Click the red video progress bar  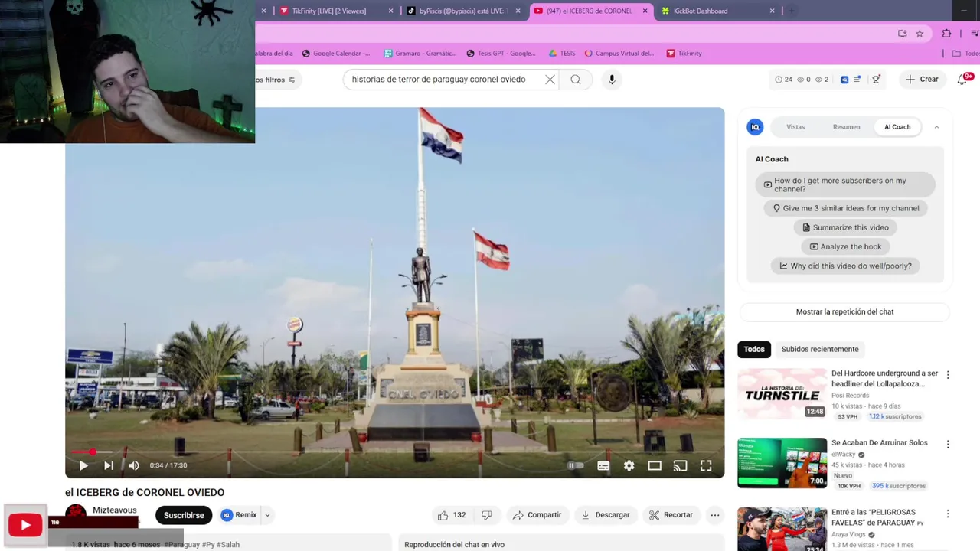click(x=394, y=452)
